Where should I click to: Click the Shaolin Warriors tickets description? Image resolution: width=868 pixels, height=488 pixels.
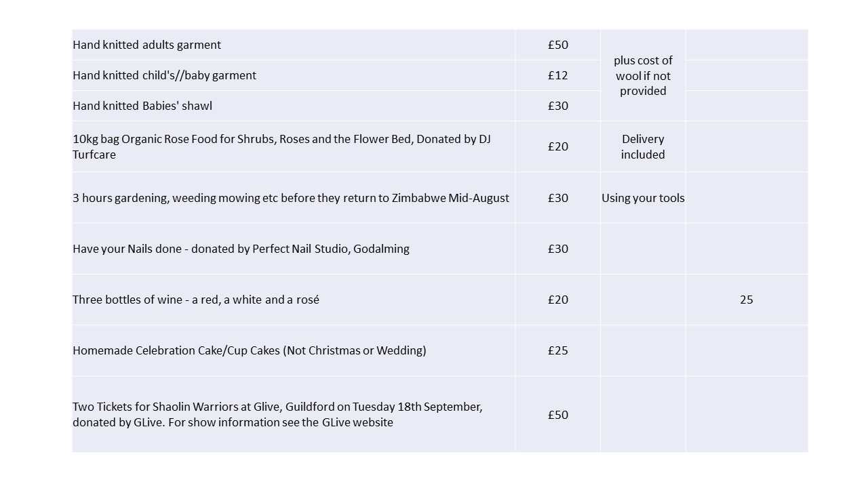point(277,414)
